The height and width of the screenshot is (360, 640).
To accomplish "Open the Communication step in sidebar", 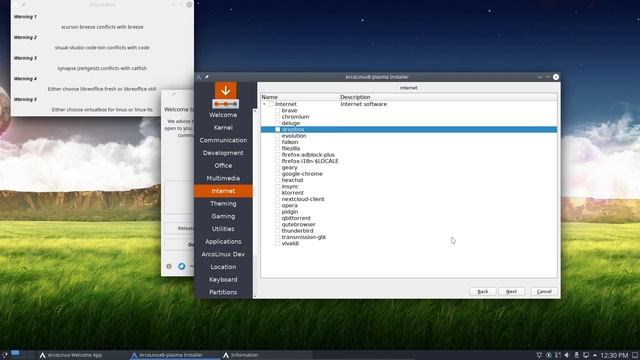I will (x=223, y=140).
